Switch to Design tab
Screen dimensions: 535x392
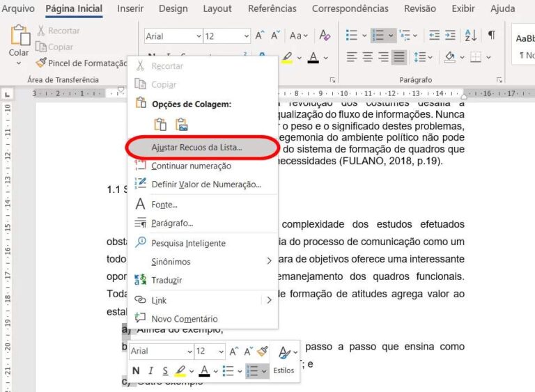pyautogui.click(x=173, y=8)
